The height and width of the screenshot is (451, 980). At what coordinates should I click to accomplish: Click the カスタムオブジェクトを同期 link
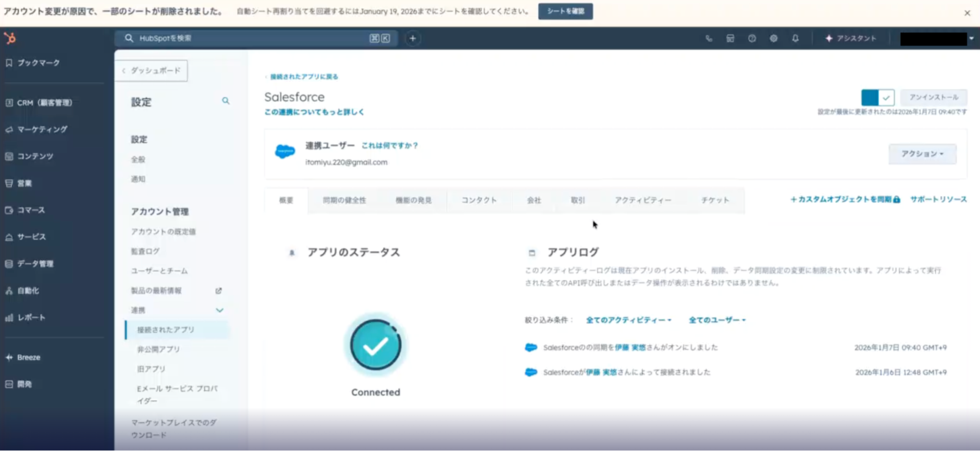845,200
